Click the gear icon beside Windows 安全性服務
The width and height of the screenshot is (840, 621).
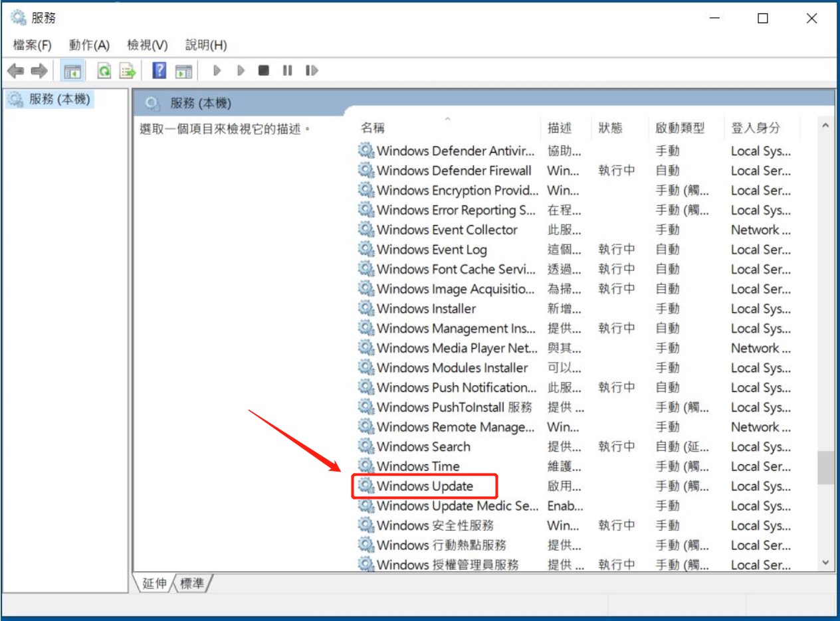click(366, 525)
